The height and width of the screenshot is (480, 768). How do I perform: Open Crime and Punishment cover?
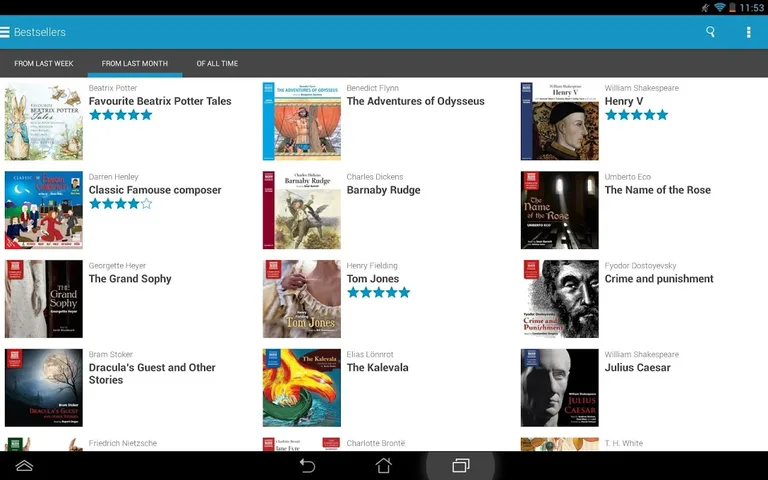pyautogui.click(x=559, y=299)
